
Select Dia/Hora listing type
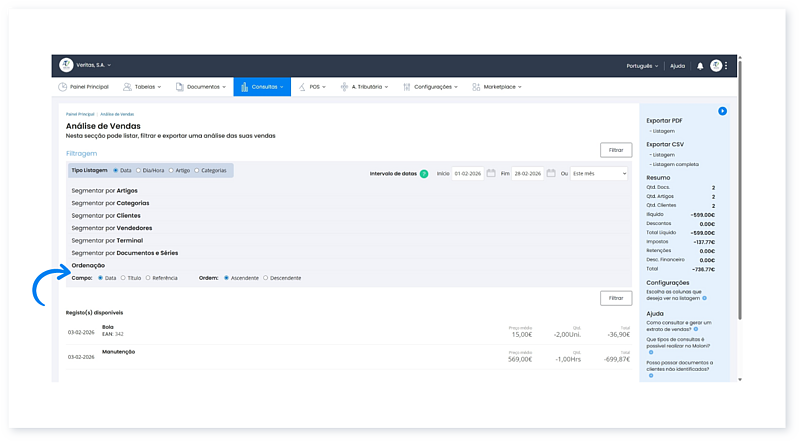click(139, 170)
